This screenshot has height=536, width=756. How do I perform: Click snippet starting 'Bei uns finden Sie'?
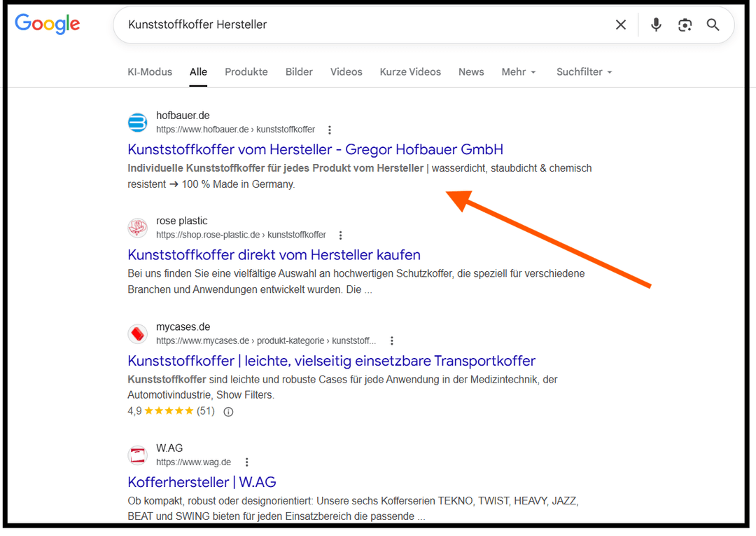[x=356, y=281]
